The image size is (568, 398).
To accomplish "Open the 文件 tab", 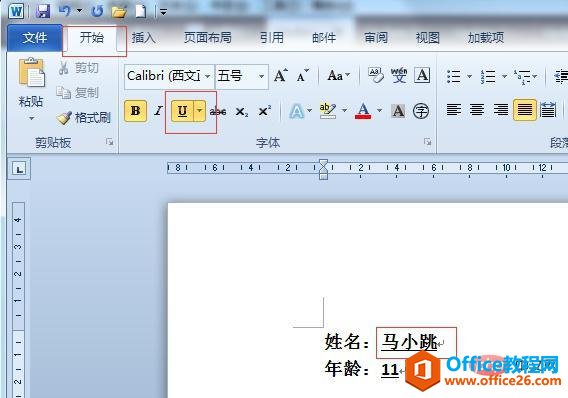I will click(35, 37).
